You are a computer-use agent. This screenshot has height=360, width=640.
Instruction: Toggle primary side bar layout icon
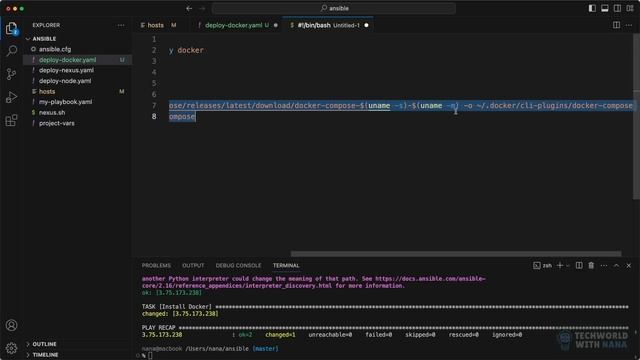pos(592,8)
